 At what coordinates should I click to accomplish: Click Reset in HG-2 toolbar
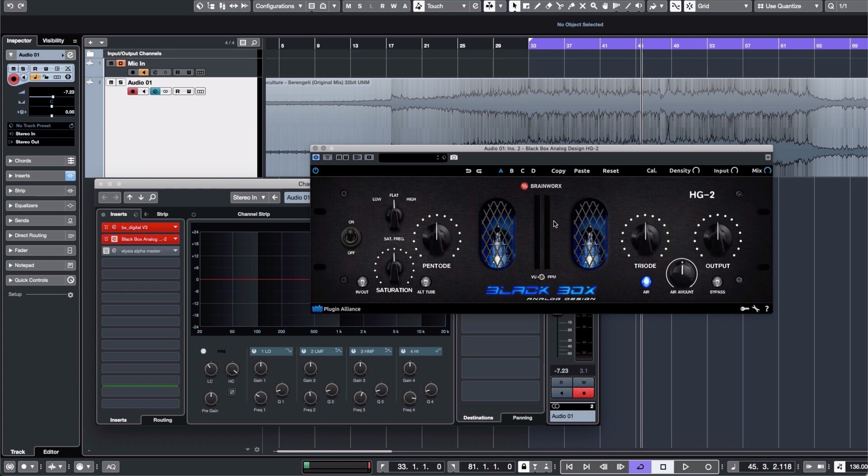click(x=611, y=171)
